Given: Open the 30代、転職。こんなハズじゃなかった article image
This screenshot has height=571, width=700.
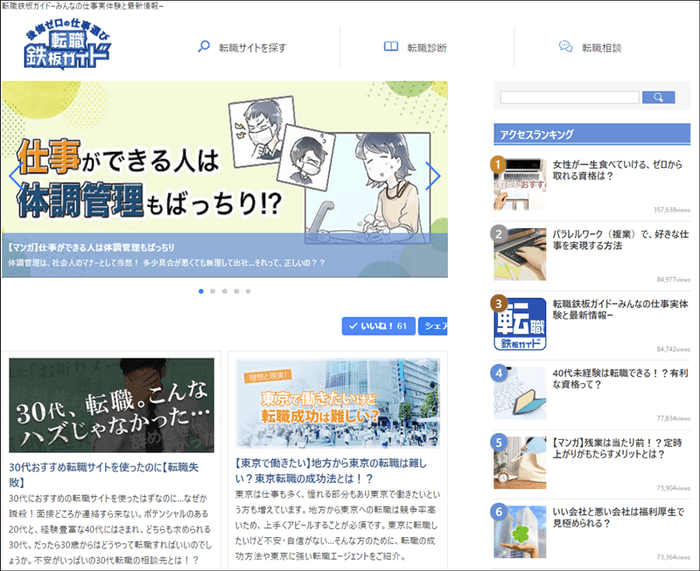Looking at the screenshot, I should [x=111, y=405].
